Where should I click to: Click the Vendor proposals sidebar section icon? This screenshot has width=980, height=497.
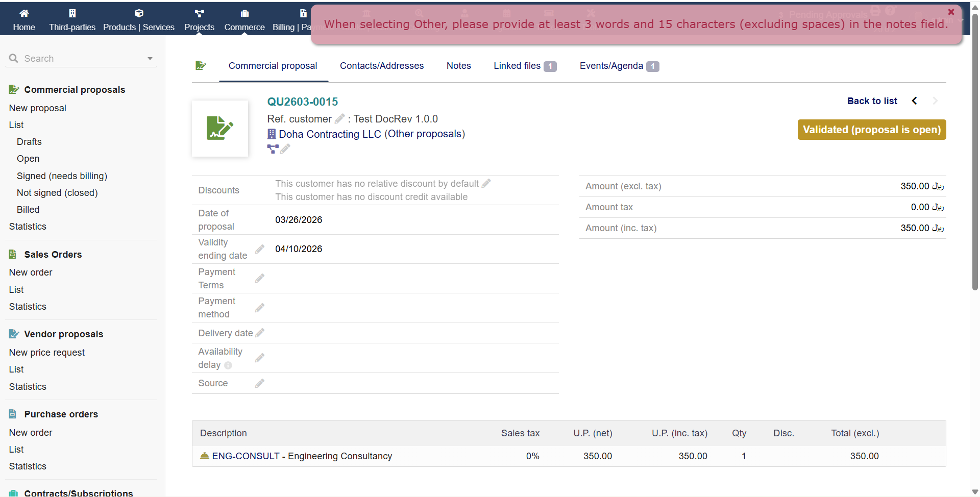point(14,334)
